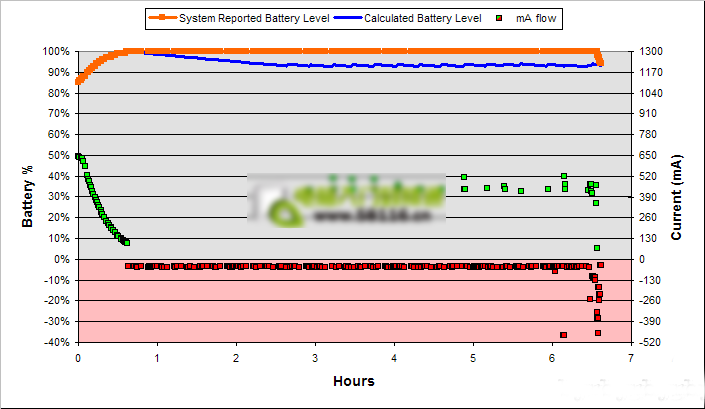Image resolution: width=705 pixels, height=409 pixels.
Task: Click the blue calculated level line near hour 3
Action: click(x=315, y=66)
